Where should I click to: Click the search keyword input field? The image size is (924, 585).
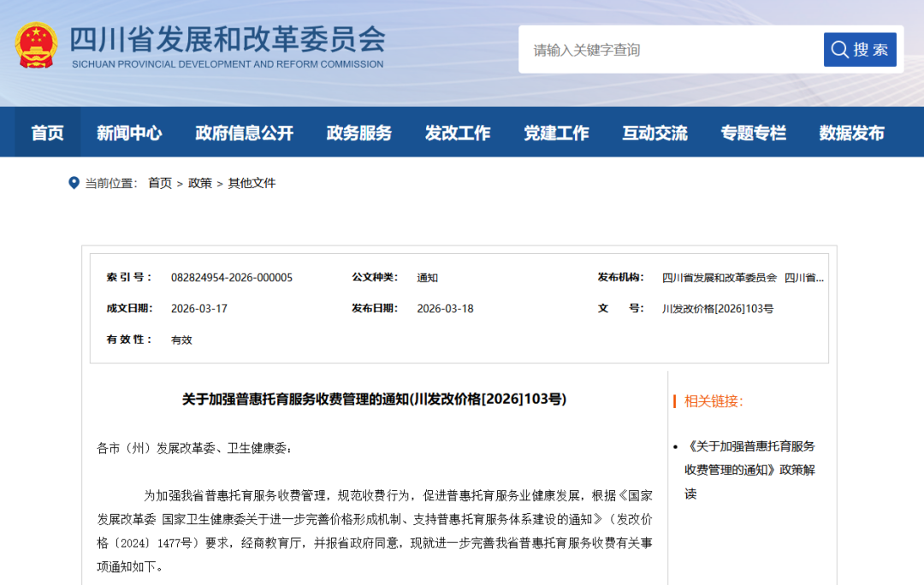(672, 50)
